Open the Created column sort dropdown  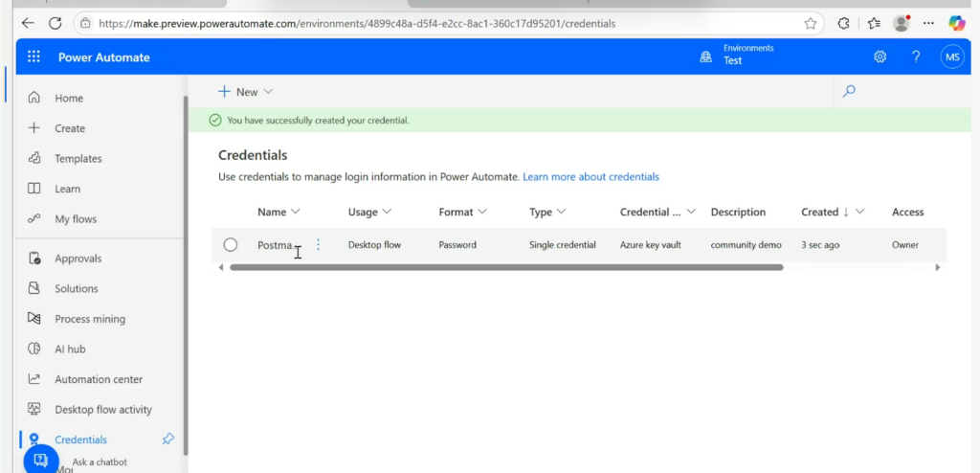click(860, 212)
